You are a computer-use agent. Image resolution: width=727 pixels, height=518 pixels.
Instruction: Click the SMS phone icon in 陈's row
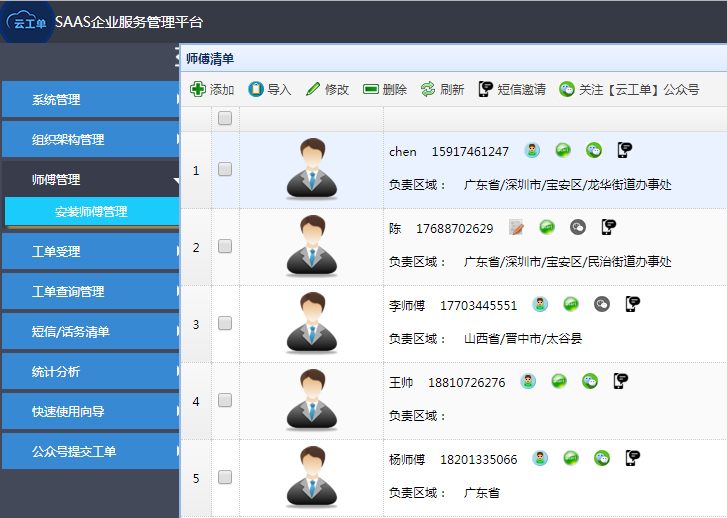(609, 227)
